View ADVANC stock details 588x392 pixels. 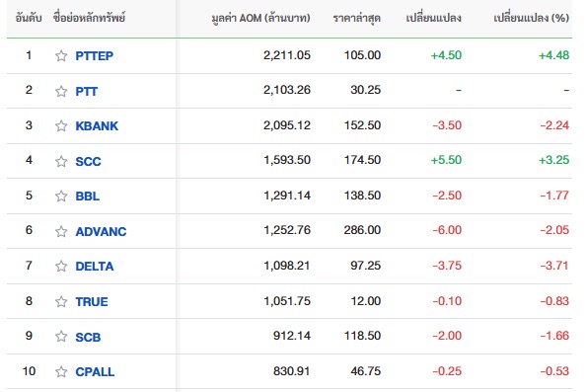click(101, 232)
